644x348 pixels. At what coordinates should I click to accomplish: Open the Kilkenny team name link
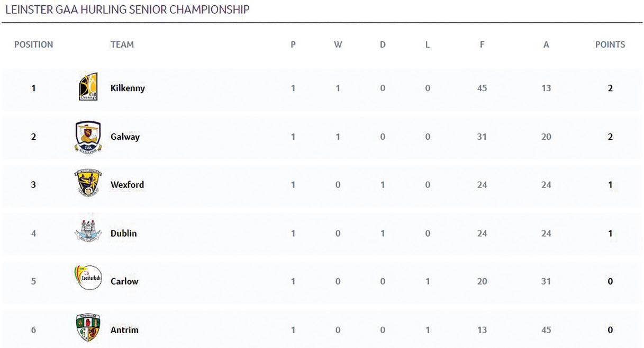(128, 88)
